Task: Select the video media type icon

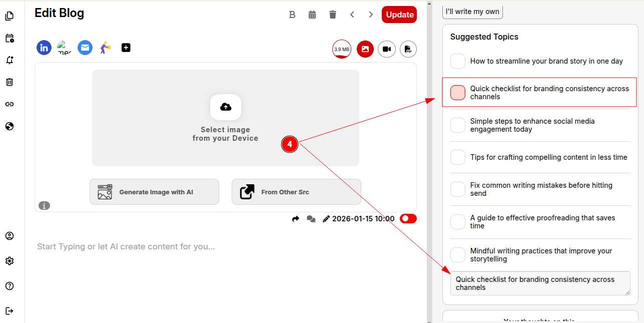Action: pyautogui.click(x=387, y=49)
